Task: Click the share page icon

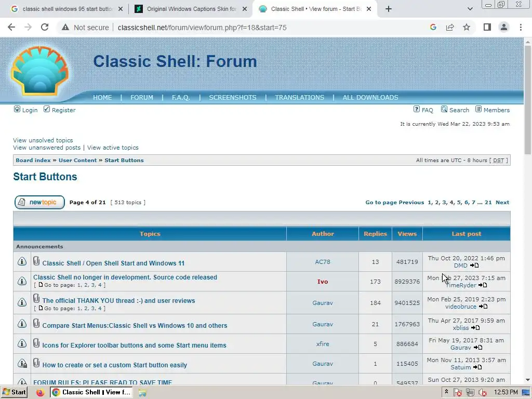Action: coord(450,27)
